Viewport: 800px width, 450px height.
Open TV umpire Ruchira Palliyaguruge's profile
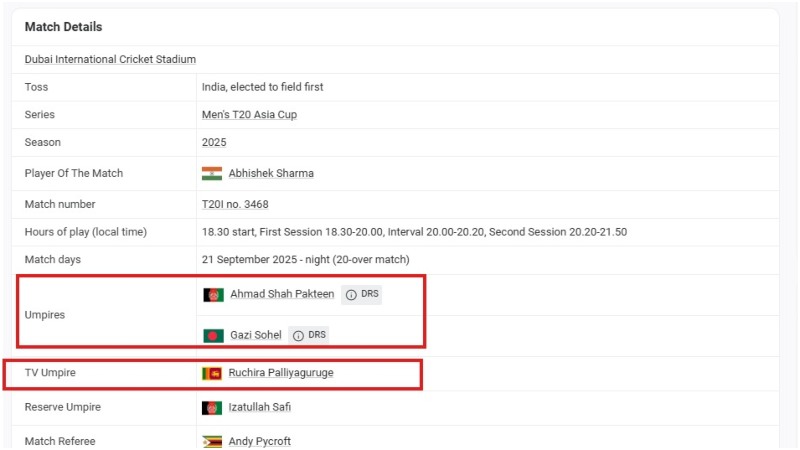coord(281,373)
